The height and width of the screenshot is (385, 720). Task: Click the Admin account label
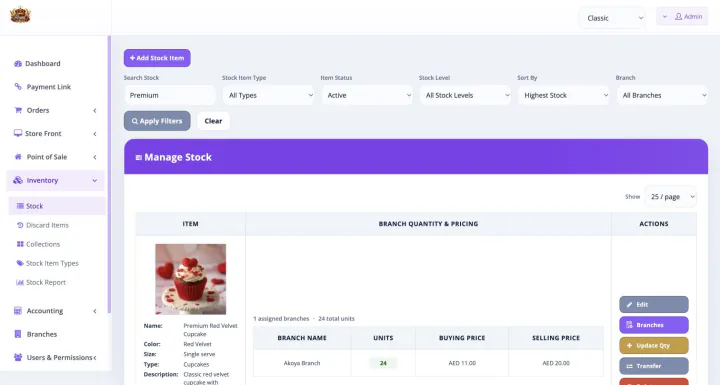click(x=692, y=17)
